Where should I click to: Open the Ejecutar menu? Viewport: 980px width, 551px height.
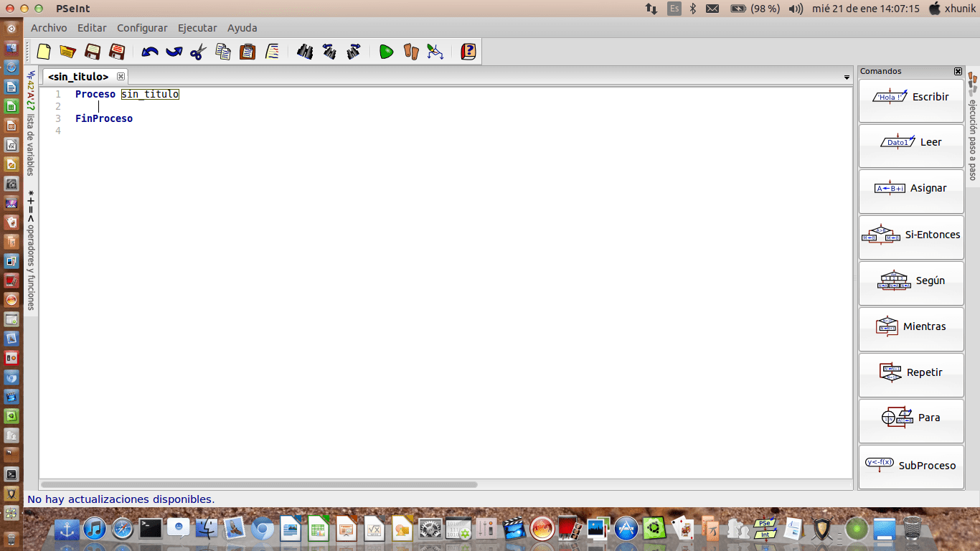[x=197, y=28]
